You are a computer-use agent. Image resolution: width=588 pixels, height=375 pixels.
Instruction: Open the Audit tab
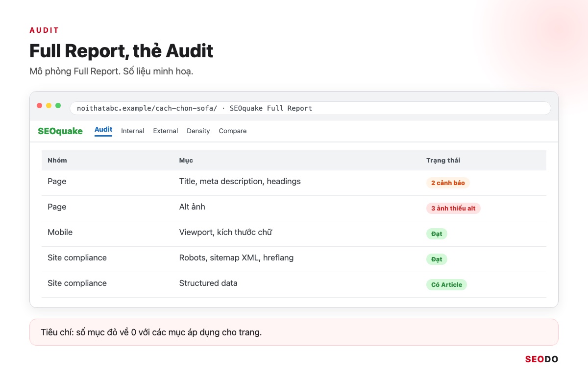(x=103, y=130)
